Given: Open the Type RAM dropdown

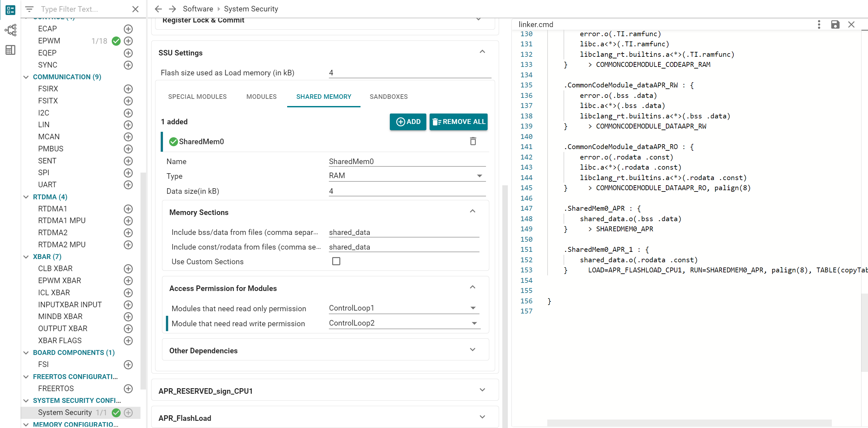Looking at the screenshot, I should [407, 176].
